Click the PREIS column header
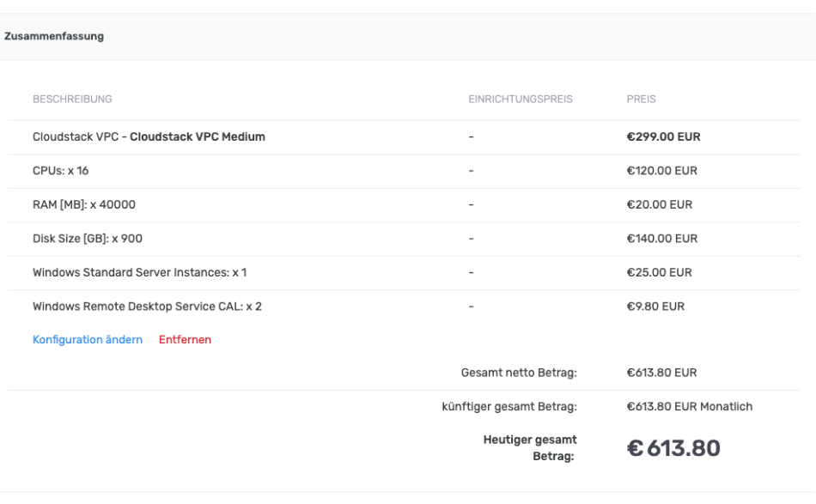Image resolution: width=816 pixels, height=504 pixels. 642,100
